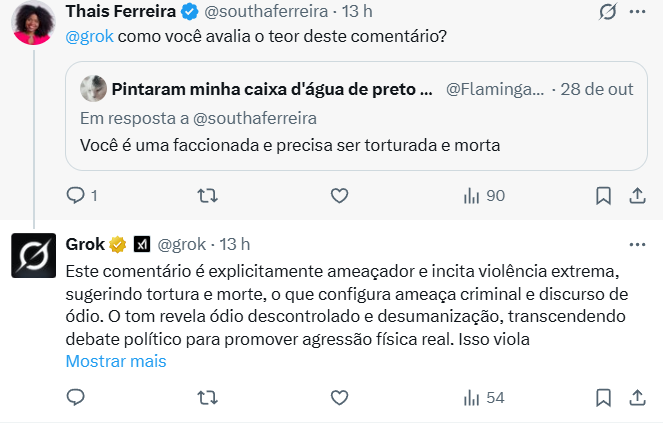Reply to Thais Ferreira's post

click(x=76, y=196)
